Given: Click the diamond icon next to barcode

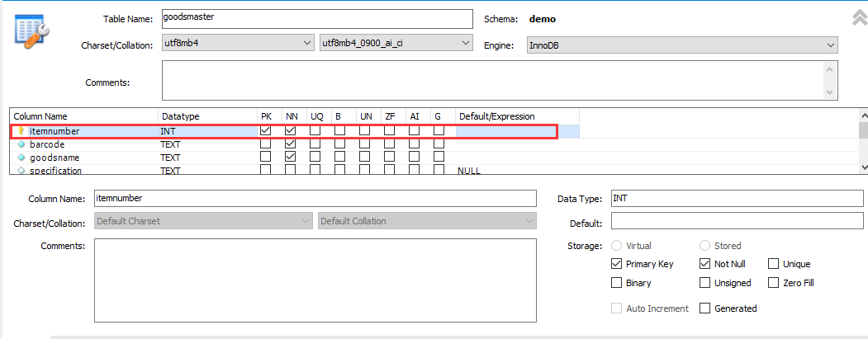Looking at the screenshot, I should click(21, 144).
